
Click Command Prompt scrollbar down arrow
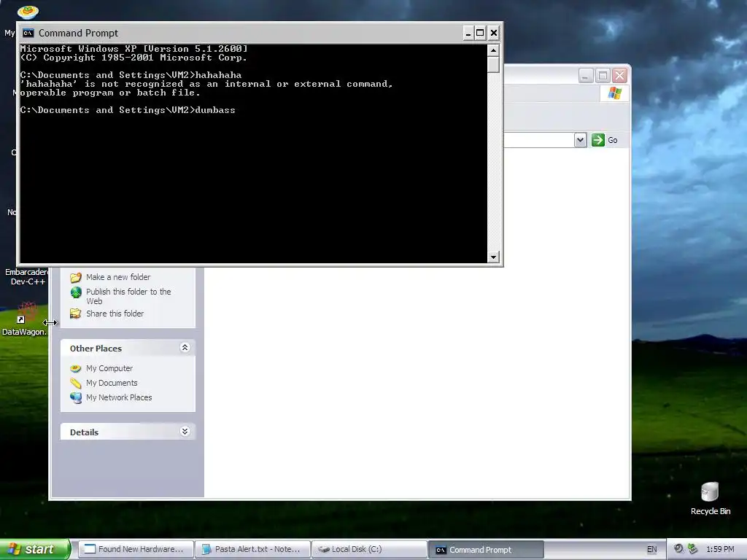[493, 257]
